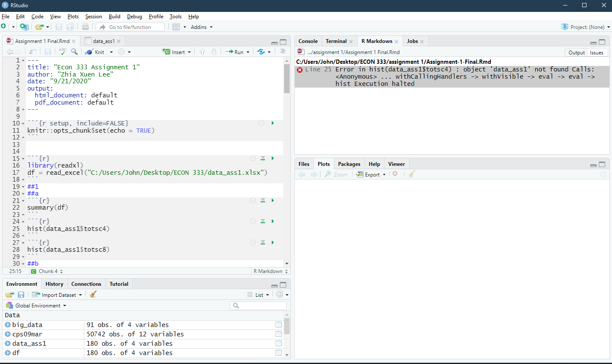Open the Session menu
This screenshot has height=364, width=612.
[94, 17]
